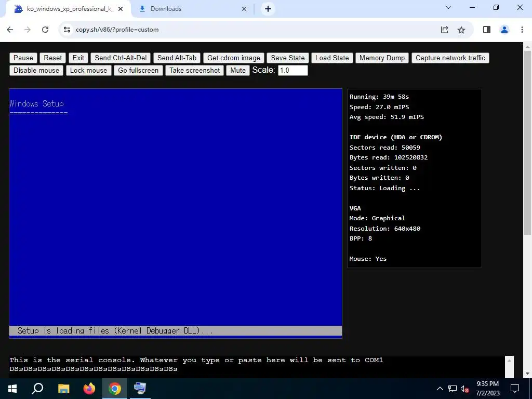The width and height of the screenshot is (532, 399).
Task: Click the page vertical scrollbar thumb
Action: (x=527, y=142)
